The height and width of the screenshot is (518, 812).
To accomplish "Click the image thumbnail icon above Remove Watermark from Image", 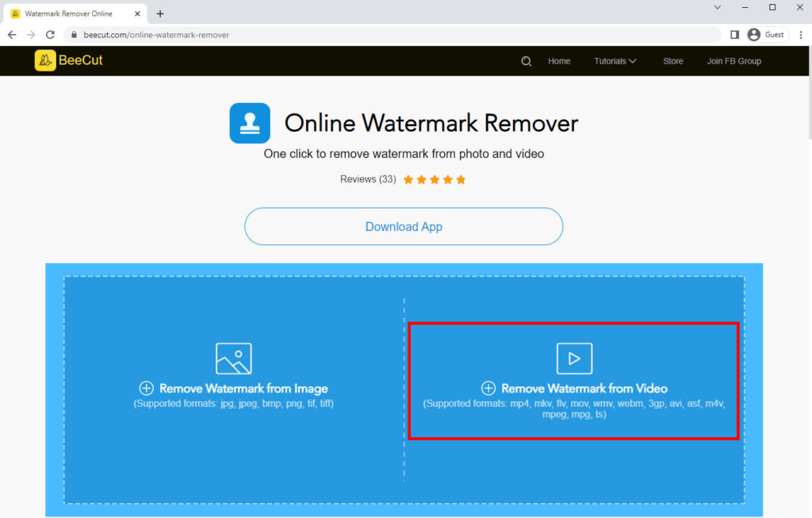I will click(x=233, y=358).
